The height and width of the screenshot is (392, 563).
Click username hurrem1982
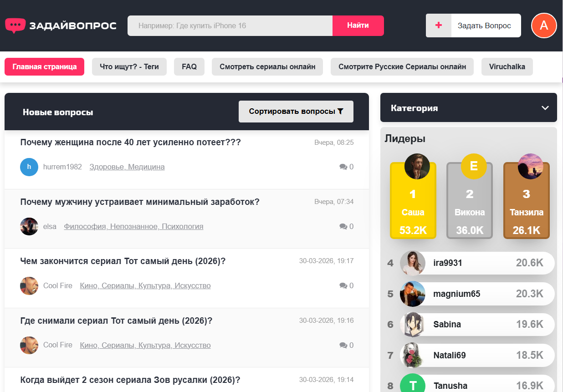tap(62, 167)
